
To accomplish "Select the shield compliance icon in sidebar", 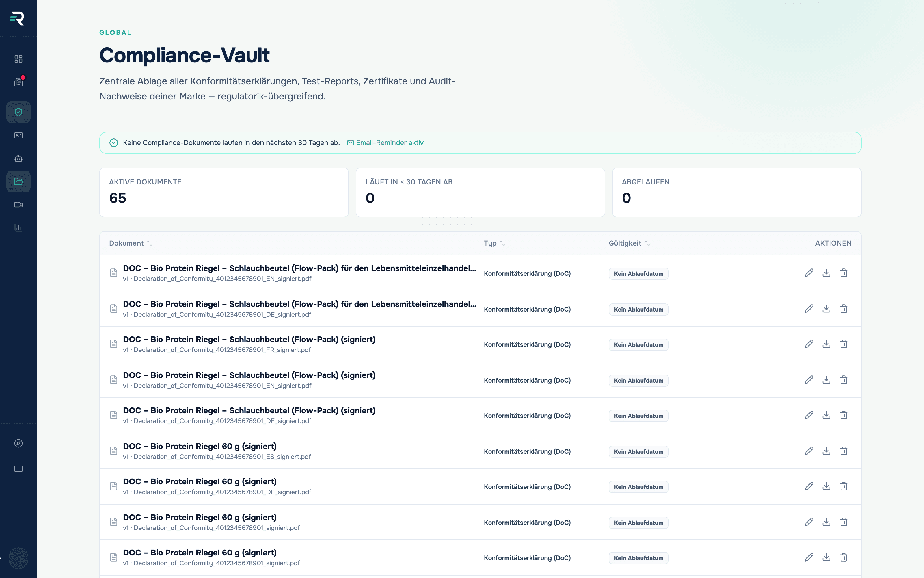I will (x=18, y=112).
